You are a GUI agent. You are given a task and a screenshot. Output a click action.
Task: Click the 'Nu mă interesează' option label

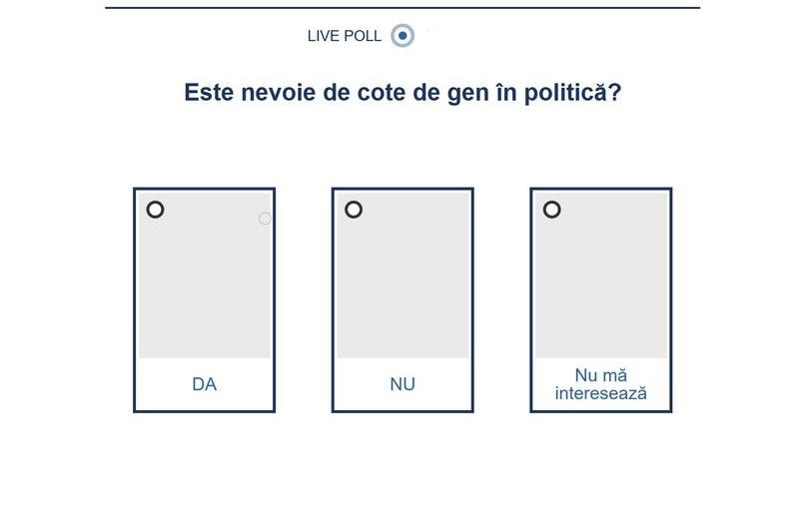pyautogui.click(x=600, y=384)
